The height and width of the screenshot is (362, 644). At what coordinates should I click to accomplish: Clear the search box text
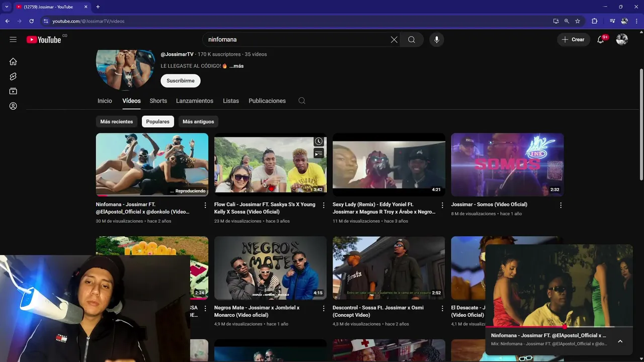pos(394,39)
